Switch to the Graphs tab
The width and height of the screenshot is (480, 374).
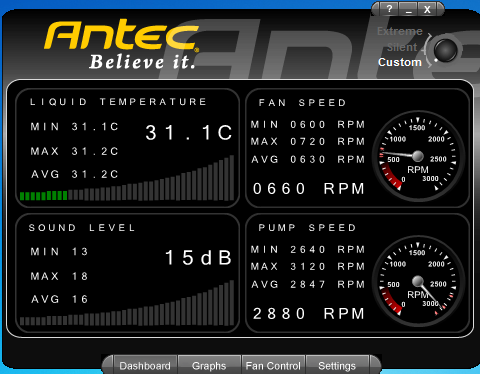[x=209, y=366]
